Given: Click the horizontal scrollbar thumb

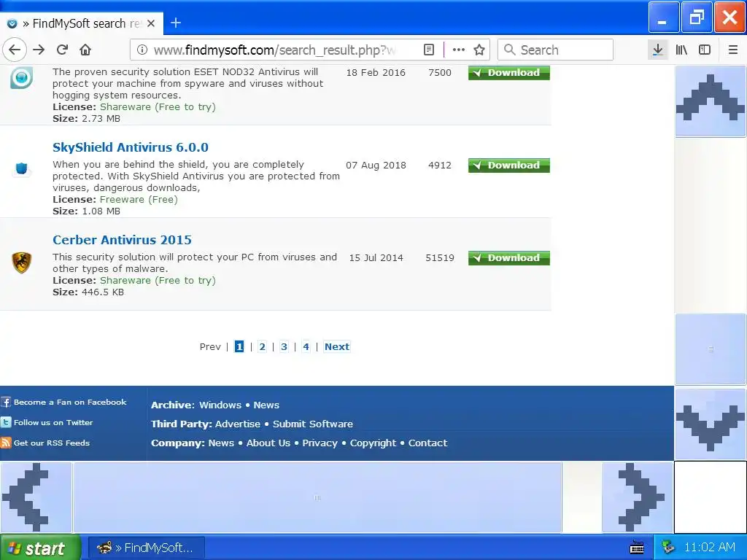Looking at the screenshot, I should pos(317,497).
